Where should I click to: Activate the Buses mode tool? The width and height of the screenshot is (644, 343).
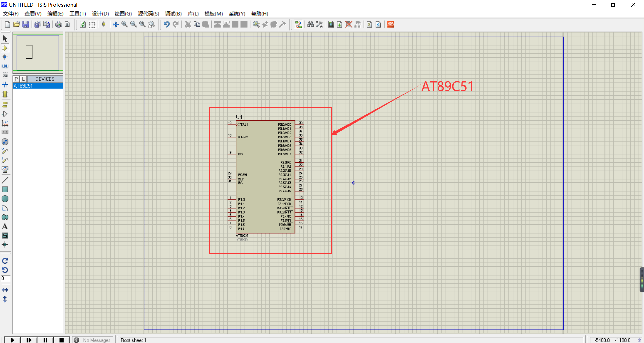5,84
